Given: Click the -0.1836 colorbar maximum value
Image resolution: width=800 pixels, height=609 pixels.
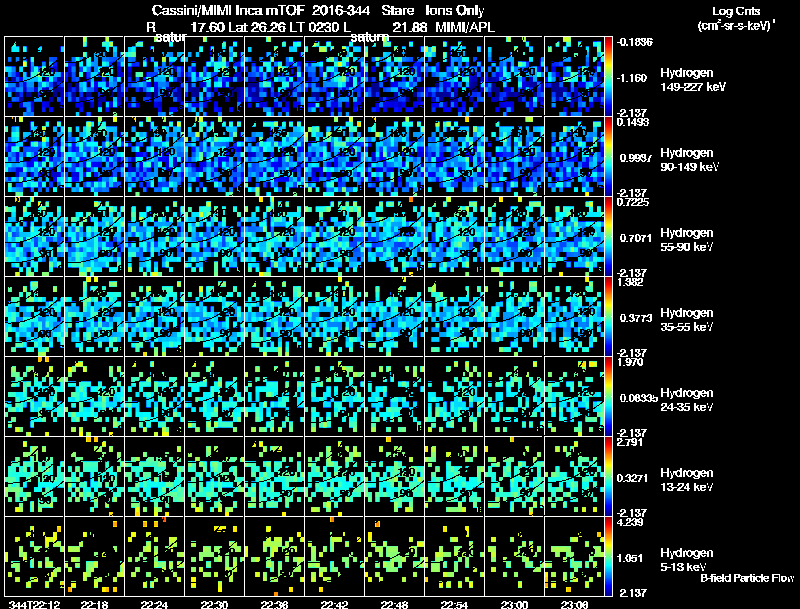Looking at the screenshot, I should point(635,42).
